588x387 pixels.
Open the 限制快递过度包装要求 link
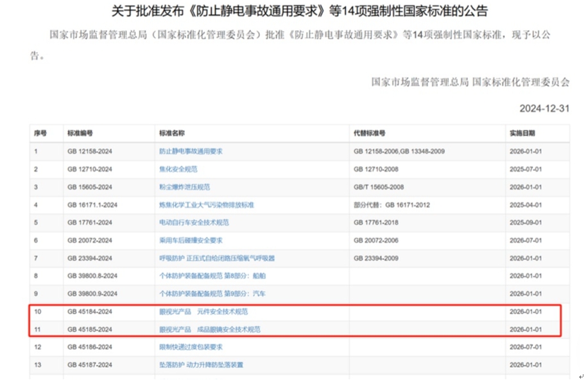point(191,347)
